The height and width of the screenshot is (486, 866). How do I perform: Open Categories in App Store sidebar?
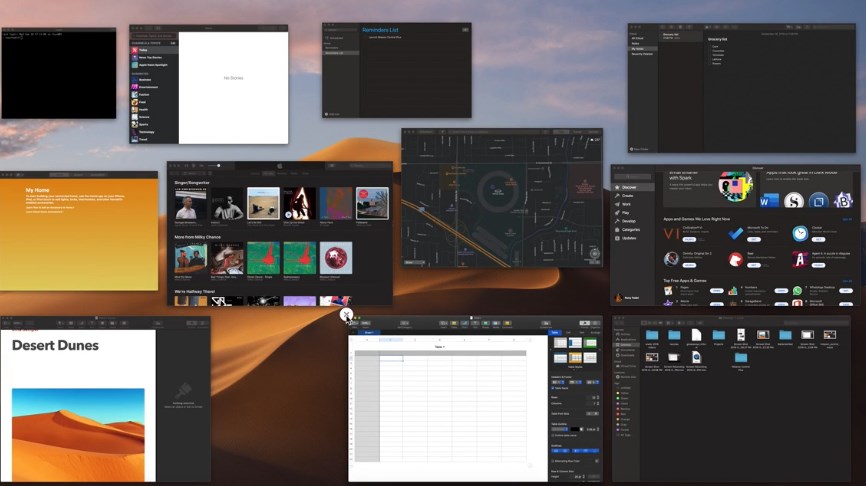tap(633, 230)
